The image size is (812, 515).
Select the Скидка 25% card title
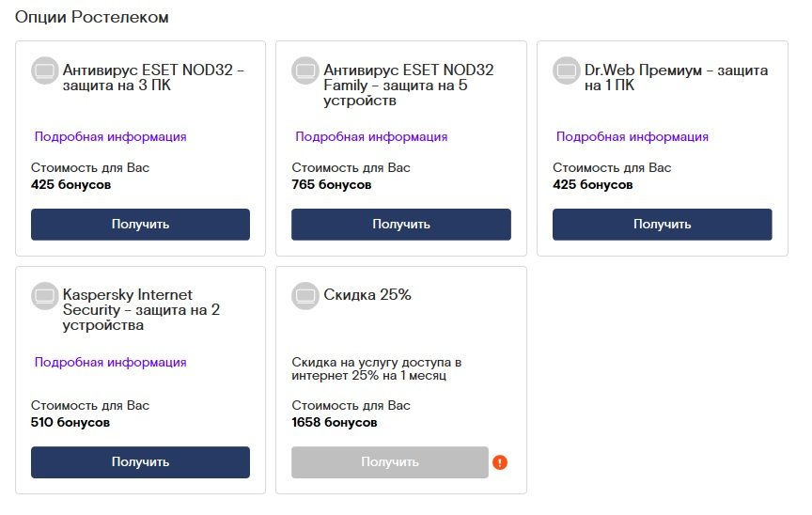367,294
